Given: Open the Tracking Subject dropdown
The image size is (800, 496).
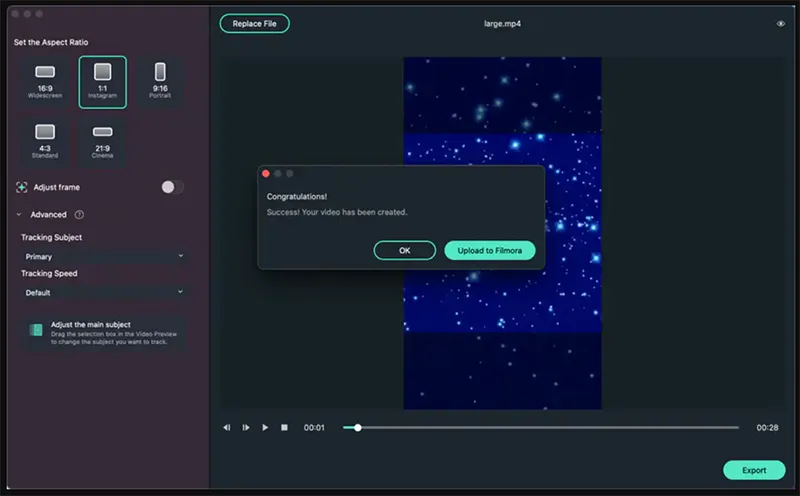Looking at the screenshot, I should (x=104, y=257).
